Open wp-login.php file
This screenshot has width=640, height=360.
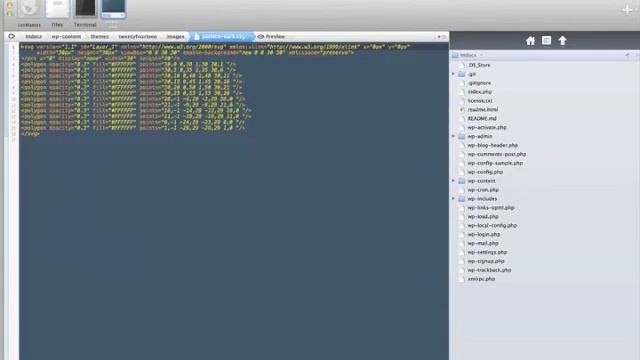coord(484,234)
